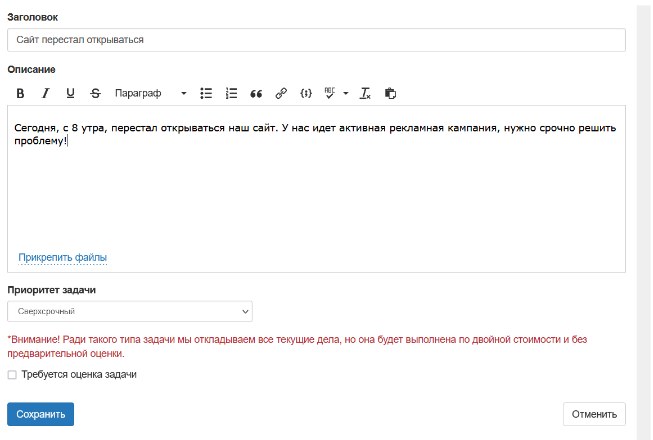Underline the selected description text

click(70, 93)
